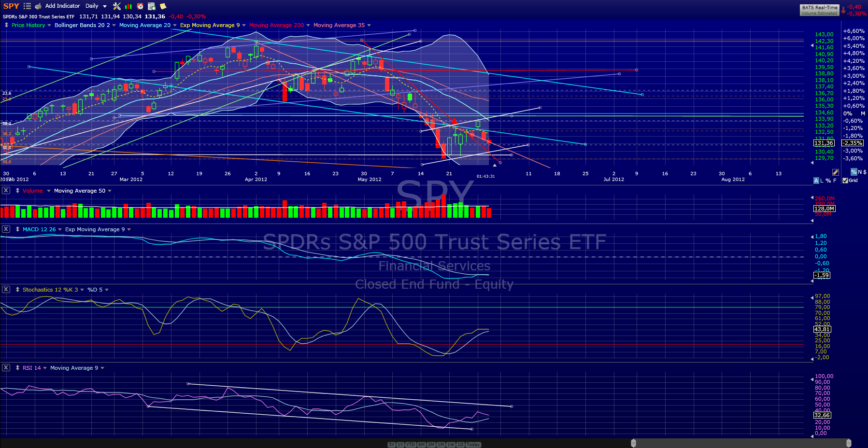This screenshot has width=868, height=448.
Task: Expand Moving Average 35 options
Action: [369, 26]
